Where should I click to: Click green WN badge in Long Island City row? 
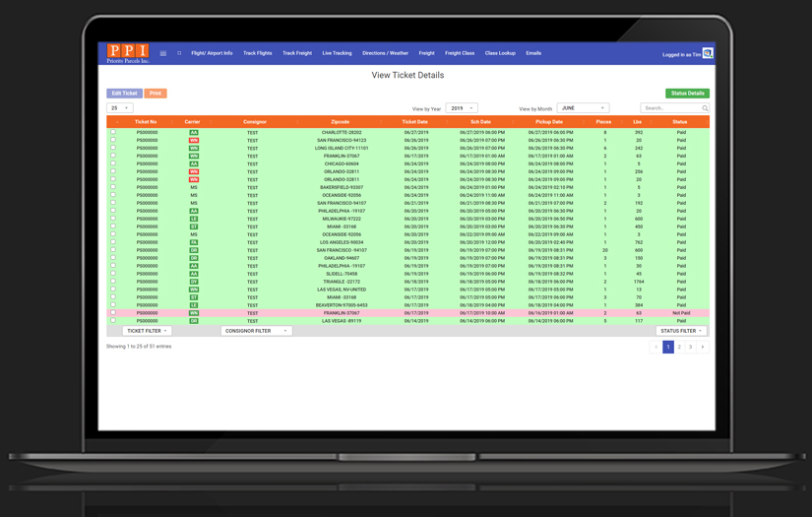(x=194, y=148)
